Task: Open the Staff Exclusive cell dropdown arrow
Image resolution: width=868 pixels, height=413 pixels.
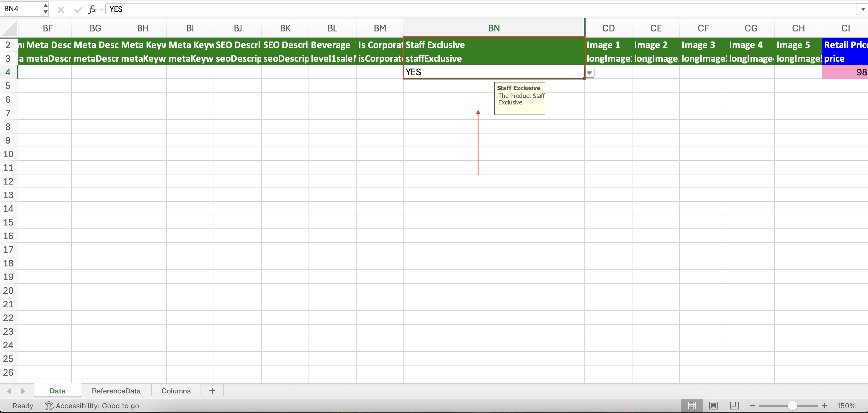Action: (x=589, y=72)
